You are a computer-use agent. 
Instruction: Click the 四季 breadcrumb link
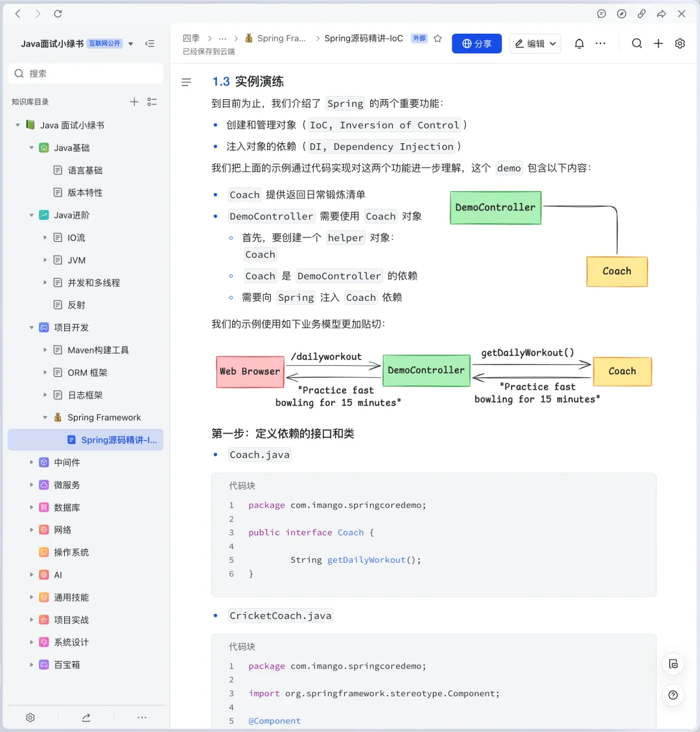pyautogui.click(x=191, y=38)
